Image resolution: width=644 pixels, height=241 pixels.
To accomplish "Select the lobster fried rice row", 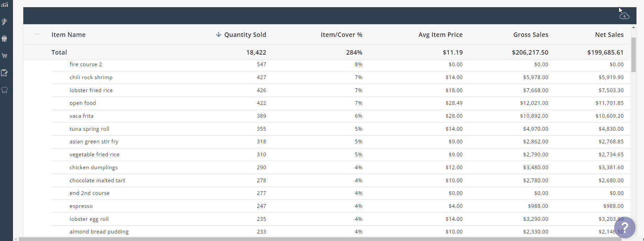I will pyautogui.click(x=91, y=90).
